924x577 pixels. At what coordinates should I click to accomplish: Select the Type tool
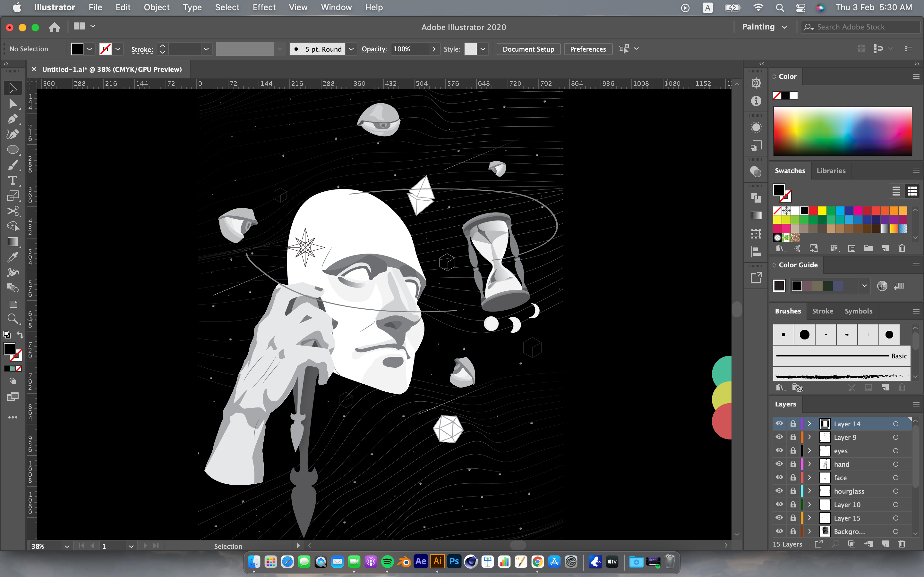pyautogui.click(x=13, y=180)
